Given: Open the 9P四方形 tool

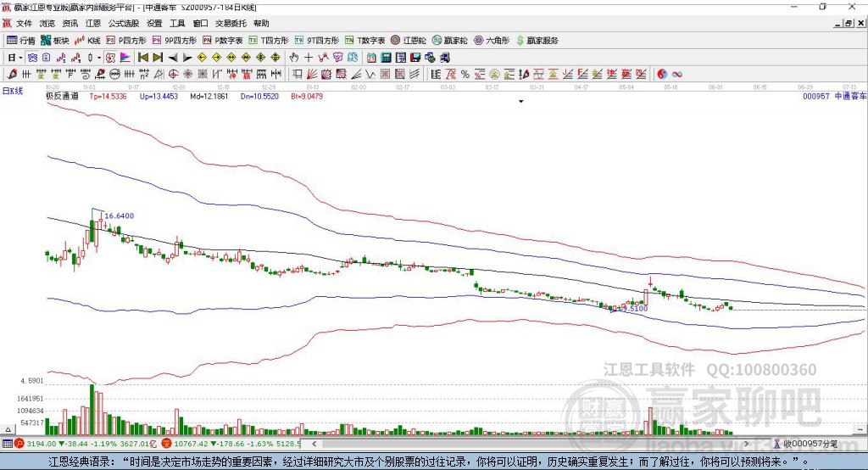Looking at the screenshot, I should (175, 41).
